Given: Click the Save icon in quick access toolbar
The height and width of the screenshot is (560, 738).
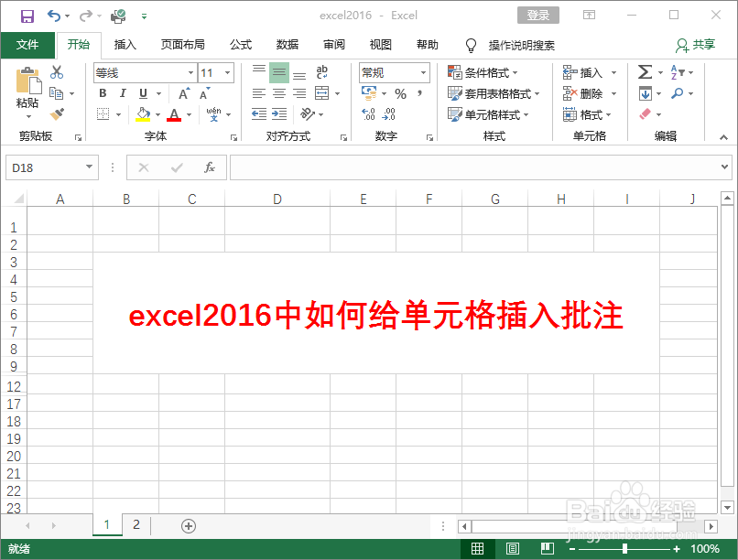Looking at the screenshot, I should coord(27,16).
